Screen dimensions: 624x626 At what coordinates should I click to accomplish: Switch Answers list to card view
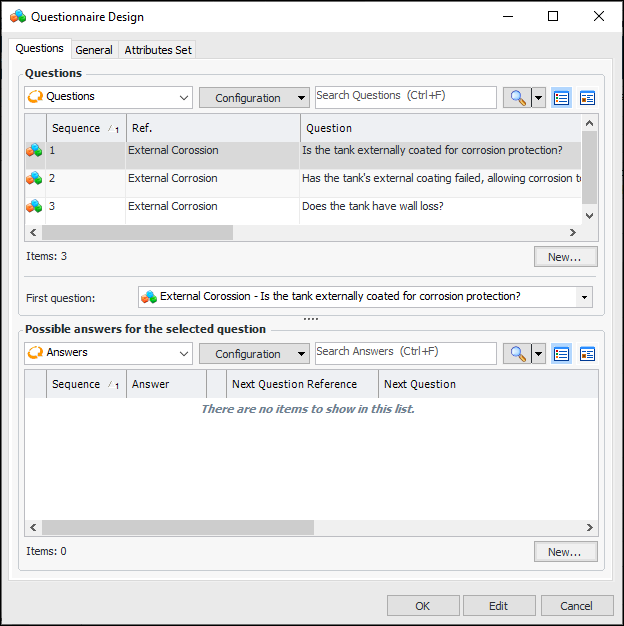point(587,353)
